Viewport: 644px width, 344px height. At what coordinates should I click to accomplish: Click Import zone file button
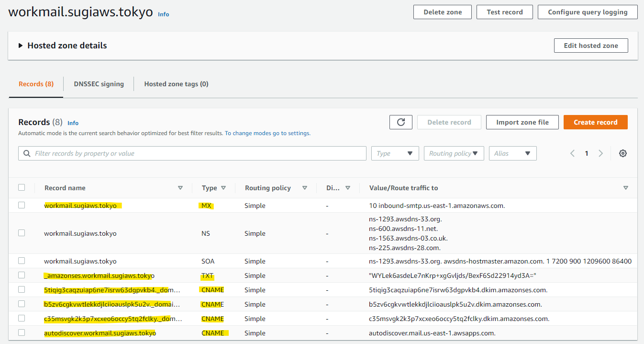[x=522, y=122]
